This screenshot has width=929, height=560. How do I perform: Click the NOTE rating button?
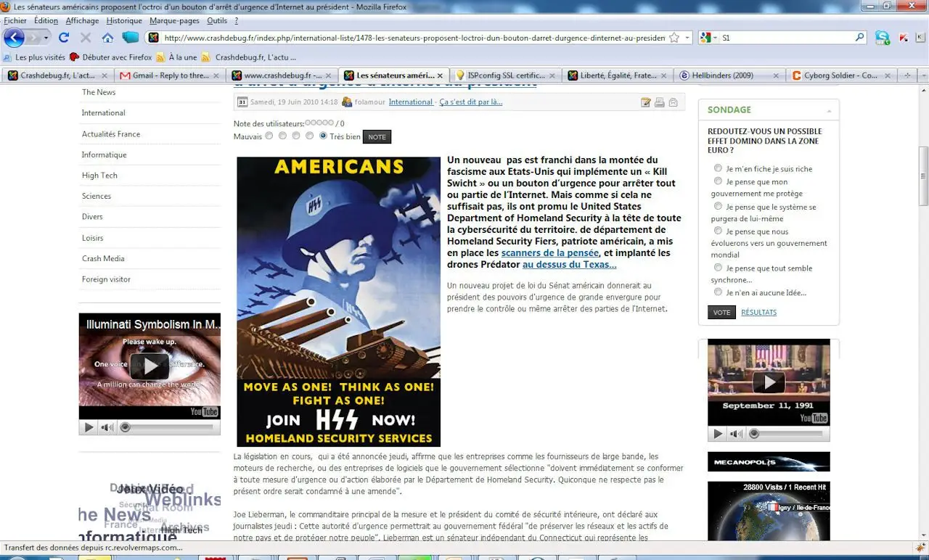[x=377, y=137]
